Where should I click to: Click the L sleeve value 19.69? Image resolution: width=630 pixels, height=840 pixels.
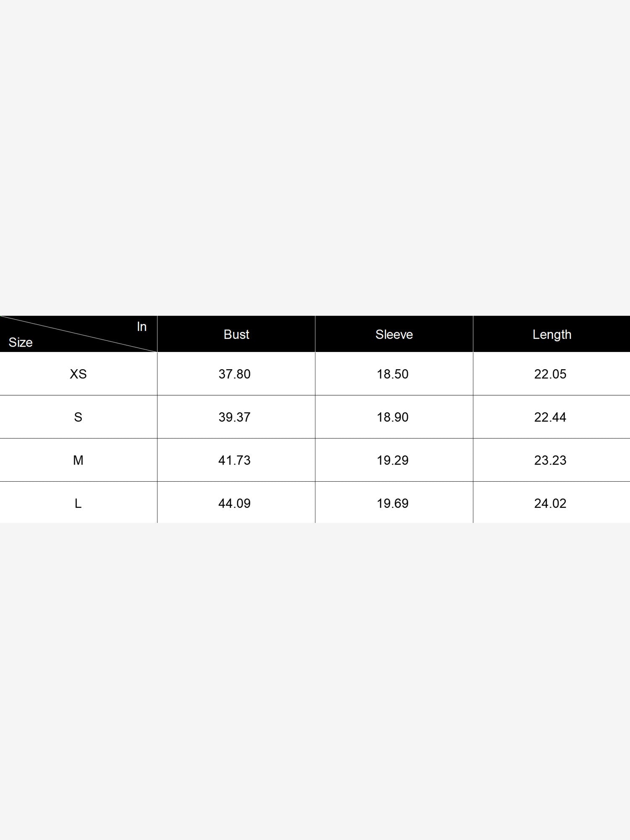tap(392, 503)
